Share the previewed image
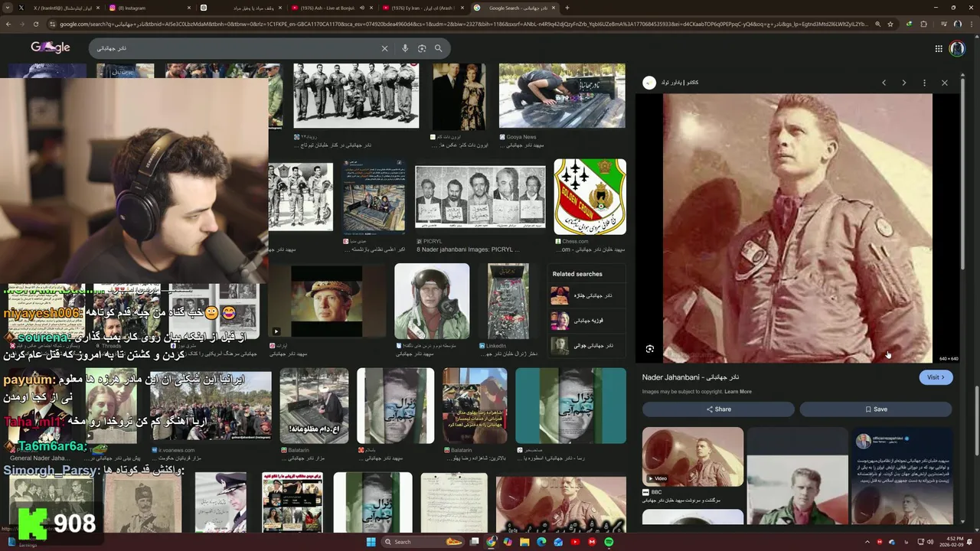 click(718, 409)
